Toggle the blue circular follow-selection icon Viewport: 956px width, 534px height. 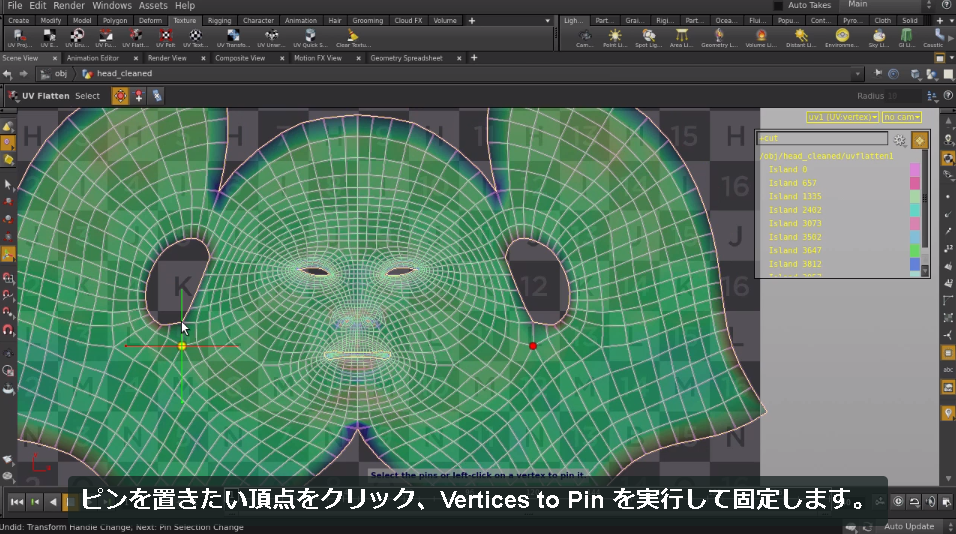[893, 74]
